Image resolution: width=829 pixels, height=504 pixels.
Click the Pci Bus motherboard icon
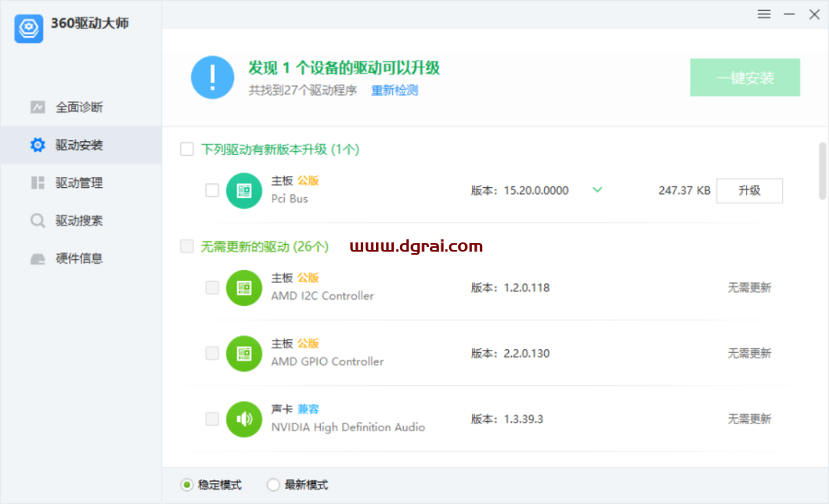point(244,191)
